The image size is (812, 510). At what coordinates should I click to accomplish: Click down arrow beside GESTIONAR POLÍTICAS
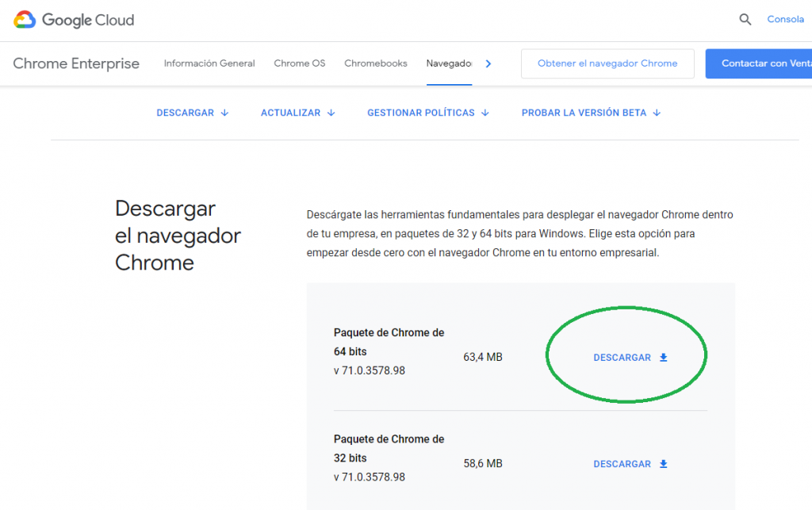click(485, 113)
